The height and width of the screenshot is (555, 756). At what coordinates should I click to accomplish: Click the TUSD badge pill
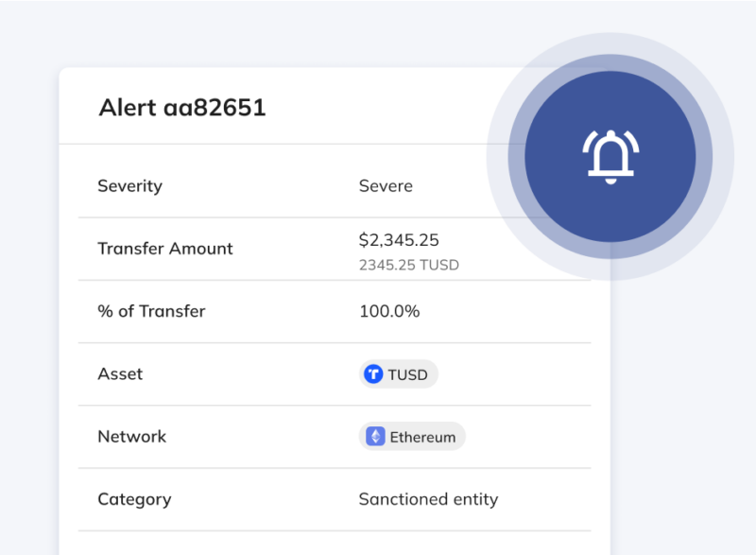(398, 374)
